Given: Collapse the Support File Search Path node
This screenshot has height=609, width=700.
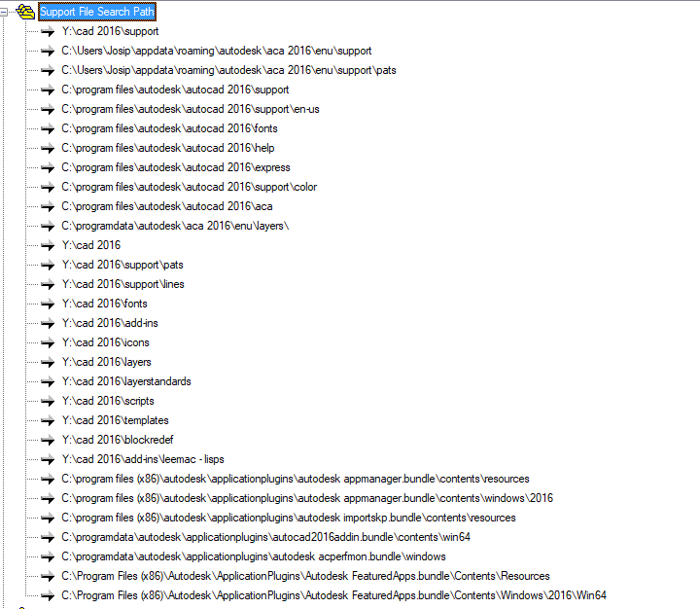Looking at the screenshot, I should (x=3, y=12).
